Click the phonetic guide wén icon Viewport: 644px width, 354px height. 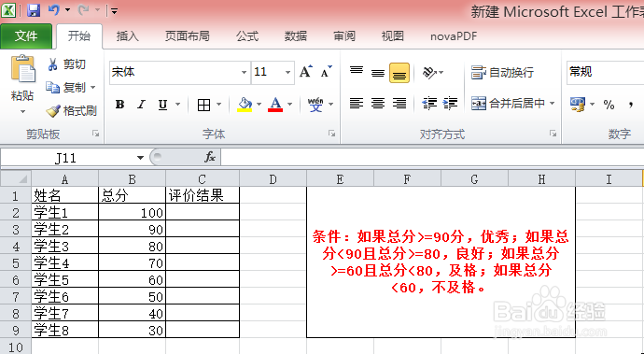315,105
